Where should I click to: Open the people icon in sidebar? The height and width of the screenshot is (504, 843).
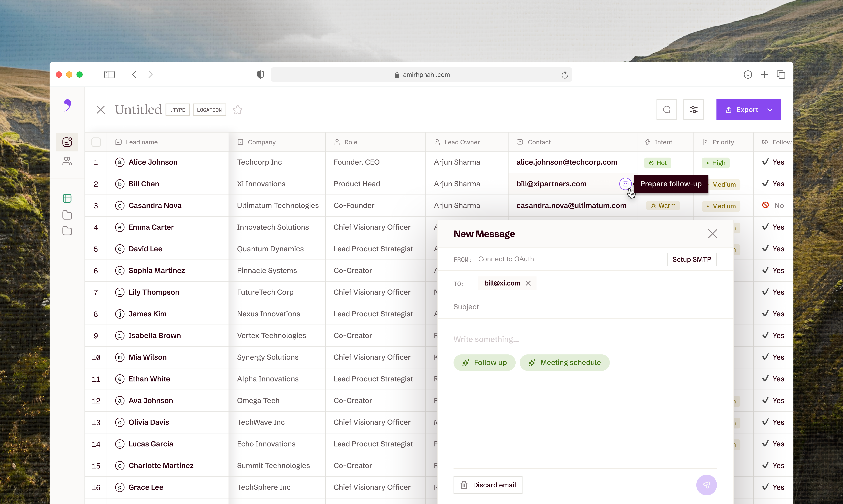[67, 161]
